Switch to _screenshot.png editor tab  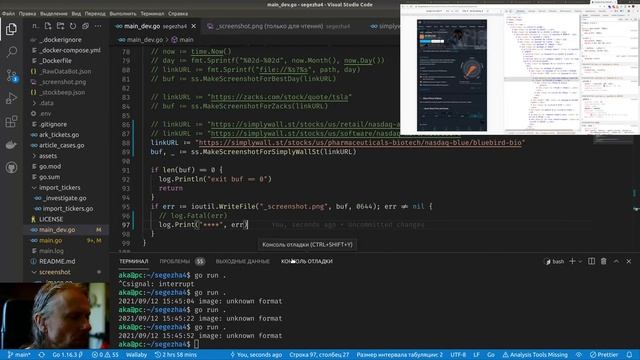coord(278,26)
